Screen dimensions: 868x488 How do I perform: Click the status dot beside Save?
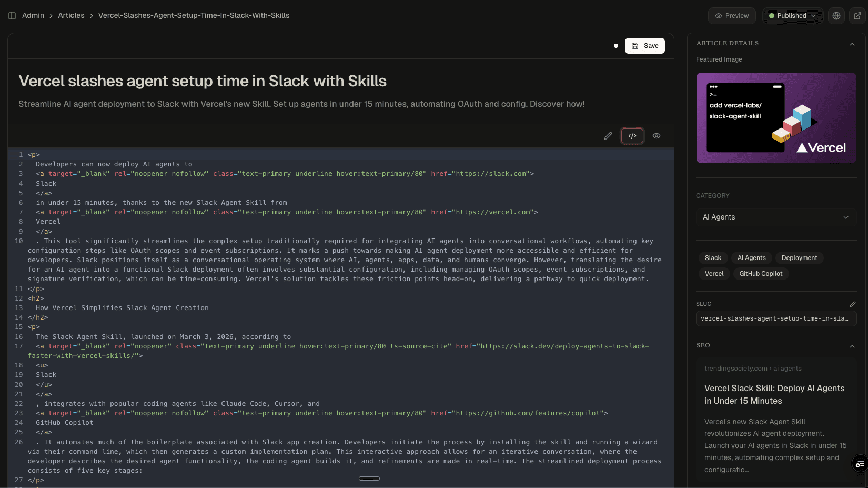[616, 46]
